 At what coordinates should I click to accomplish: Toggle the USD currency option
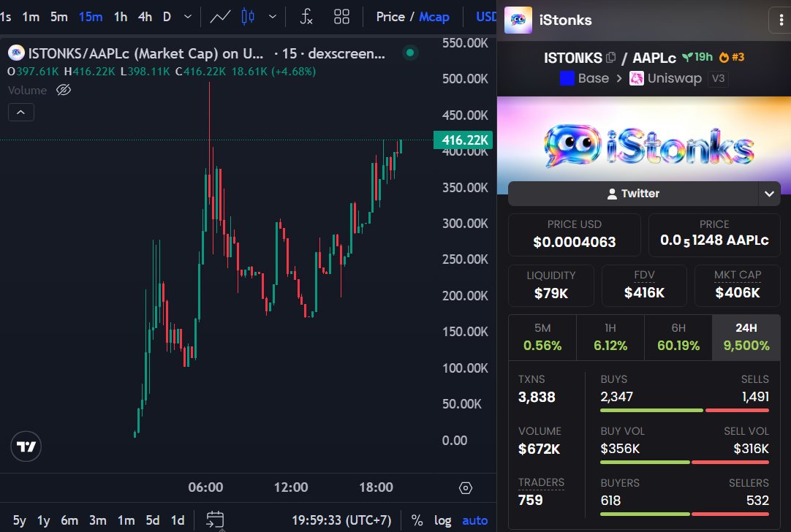coord(486,17)
